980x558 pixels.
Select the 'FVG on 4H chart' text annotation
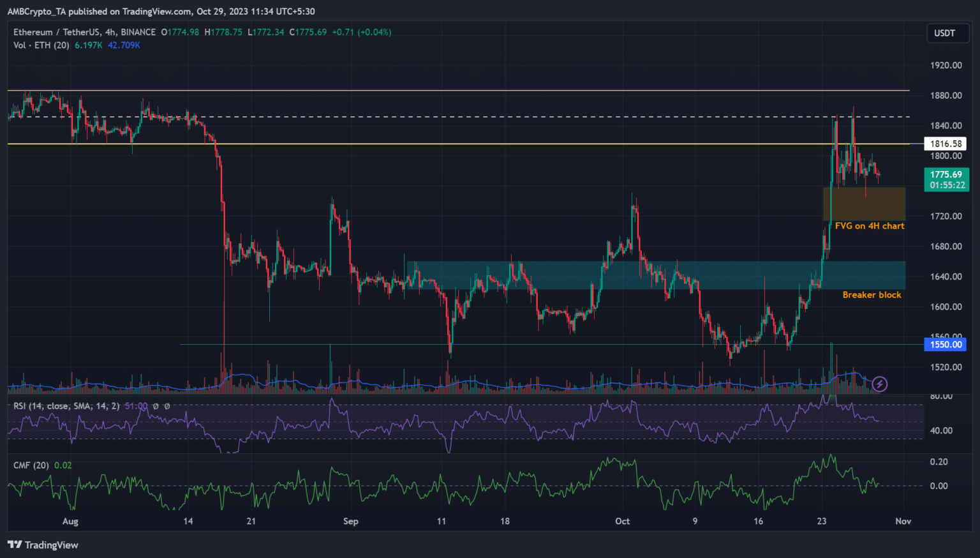(x=869, y=226)
